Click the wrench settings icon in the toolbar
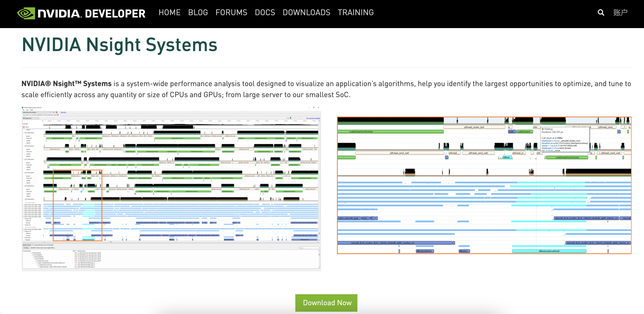Image resolution: width=644 pixels, height=314 pixels. click(57, 112)
